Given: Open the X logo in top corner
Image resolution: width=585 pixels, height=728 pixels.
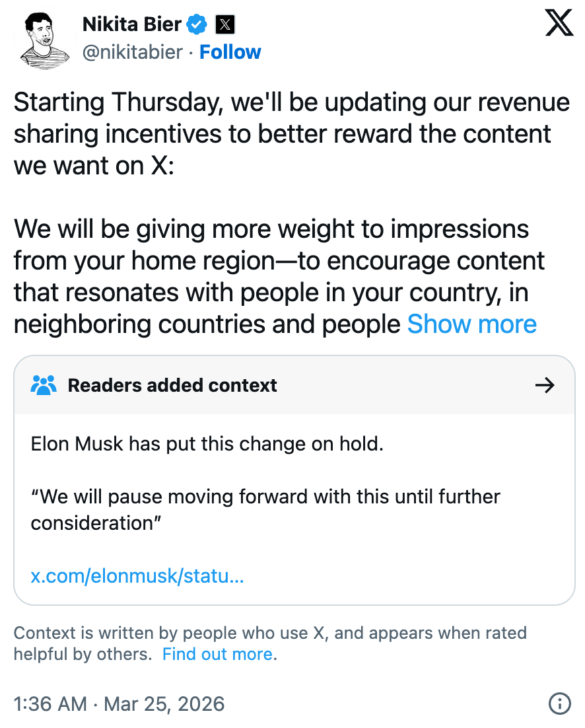Looking at the screenshot, I should coord(559,25).
